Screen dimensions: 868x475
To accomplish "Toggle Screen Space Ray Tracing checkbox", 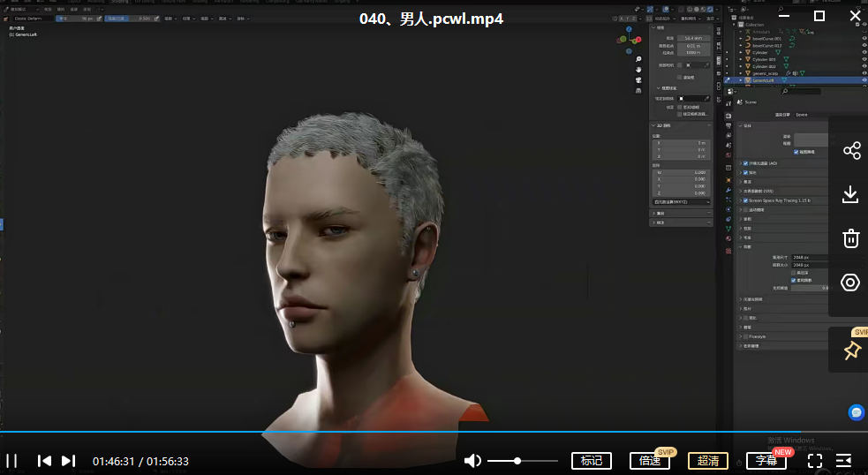I will (x=745, y=200).
